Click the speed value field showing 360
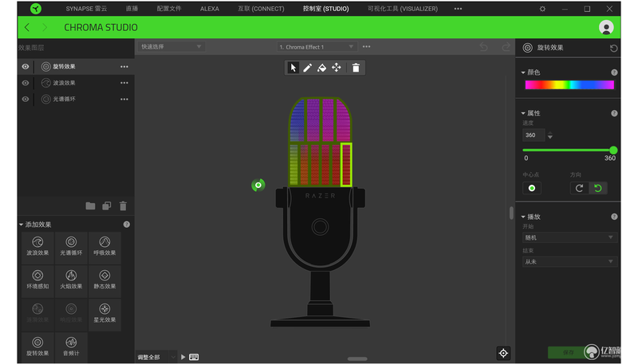The height and width of the screenshot is (364, 638). [x=534, y=135]
